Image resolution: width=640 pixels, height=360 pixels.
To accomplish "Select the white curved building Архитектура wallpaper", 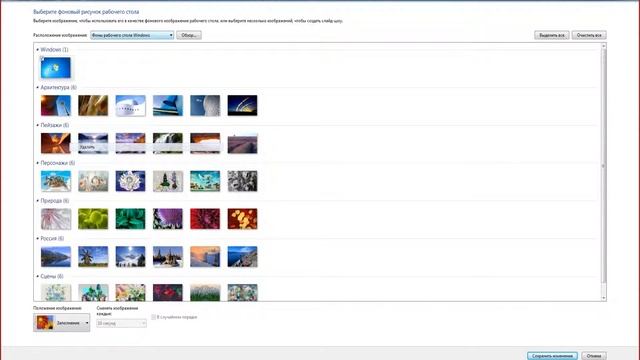I will [x=131, y=105].
